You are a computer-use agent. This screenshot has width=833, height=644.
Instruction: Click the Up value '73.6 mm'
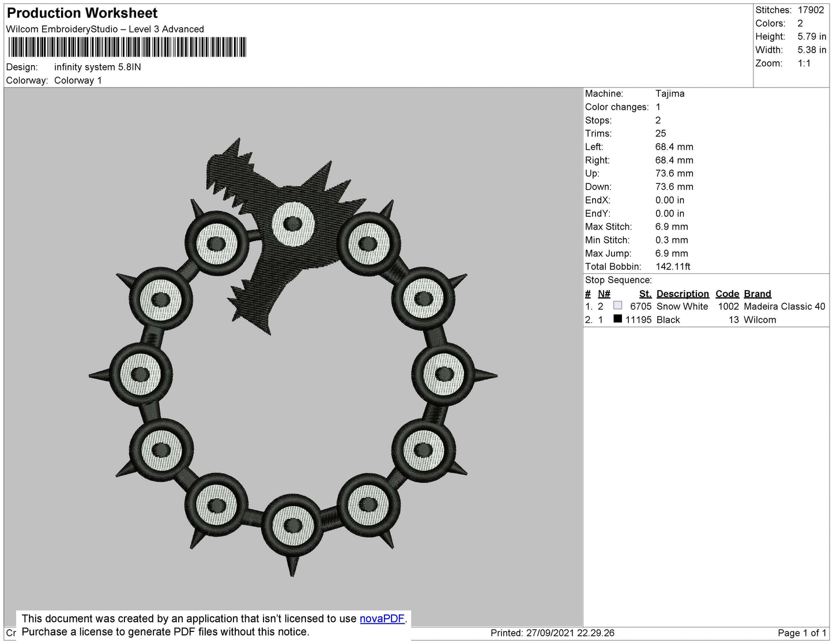[x=674, y=174]
